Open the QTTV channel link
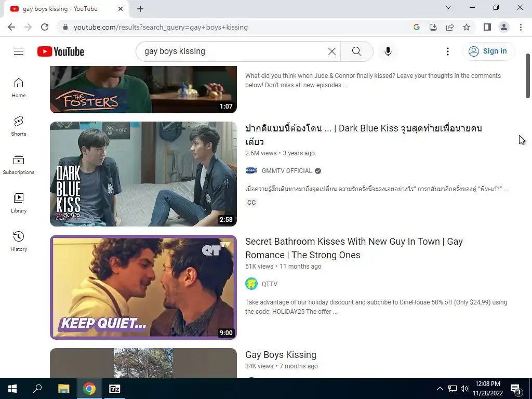The width and height of the screenshot is (532, 399). [x=270, y=284]
